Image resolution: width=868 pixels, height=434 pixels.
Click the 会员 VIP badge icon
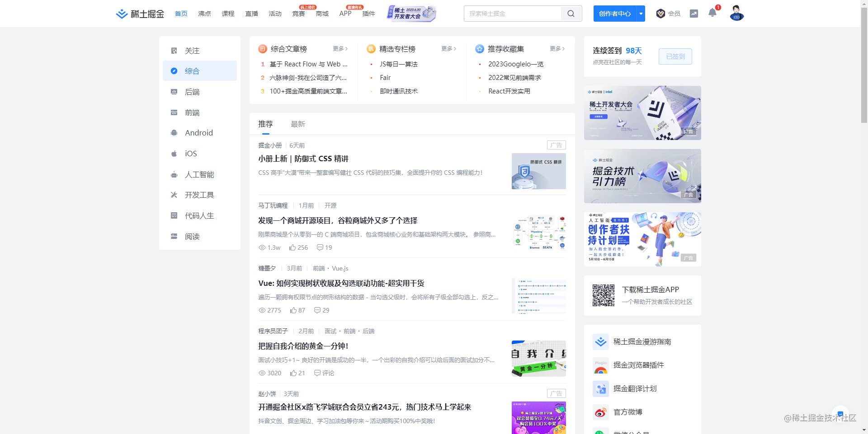coord(660,14)
